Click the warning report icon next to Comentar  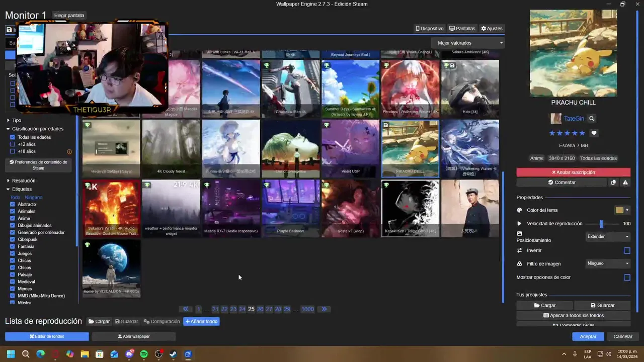(x=625, y=183)
